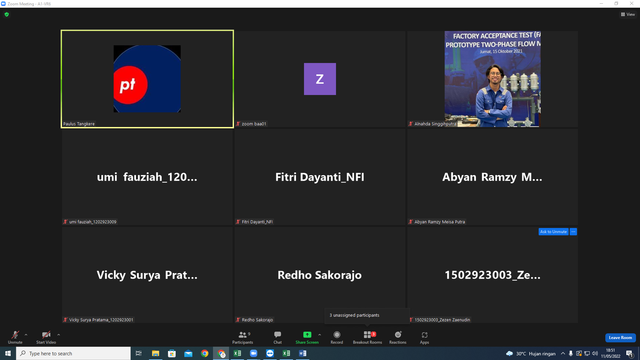Open more options on Zezen Zaenudin's tile
Screen dimensions: 640x360
573,232
